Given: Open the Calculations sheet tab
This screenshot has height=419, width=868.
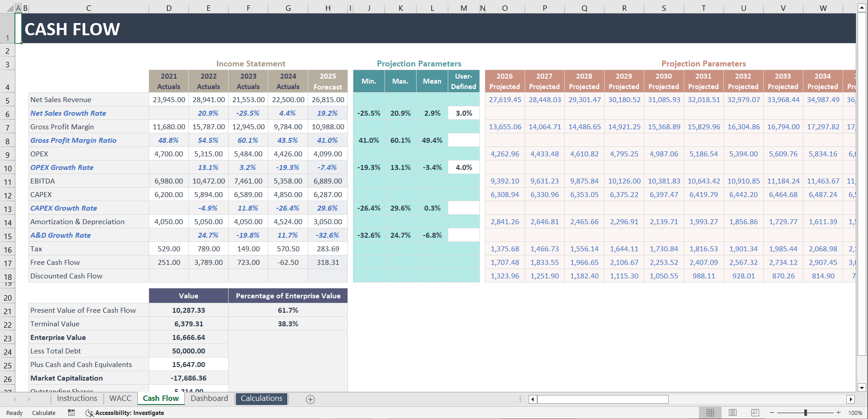Looking at the screenshot, I should point(261,398).
